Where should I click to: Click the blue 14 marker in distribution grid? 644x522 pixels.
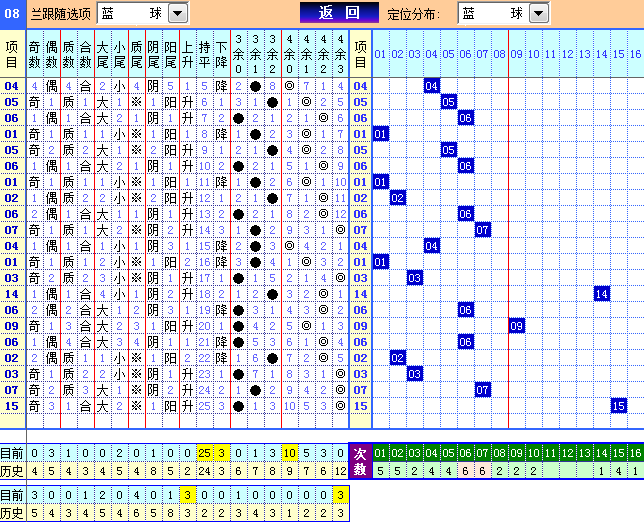click(602, 294)
